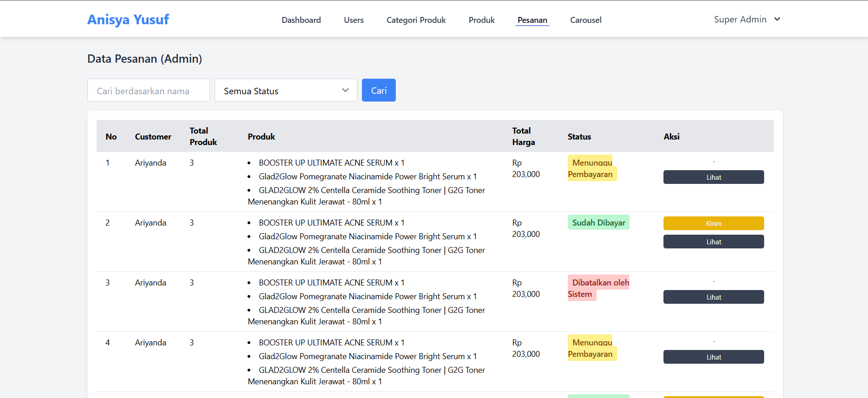The height and width of the screenshot is (398, 868).
Task: Open the Super Admin account menu
Action: tap(740, 19)
